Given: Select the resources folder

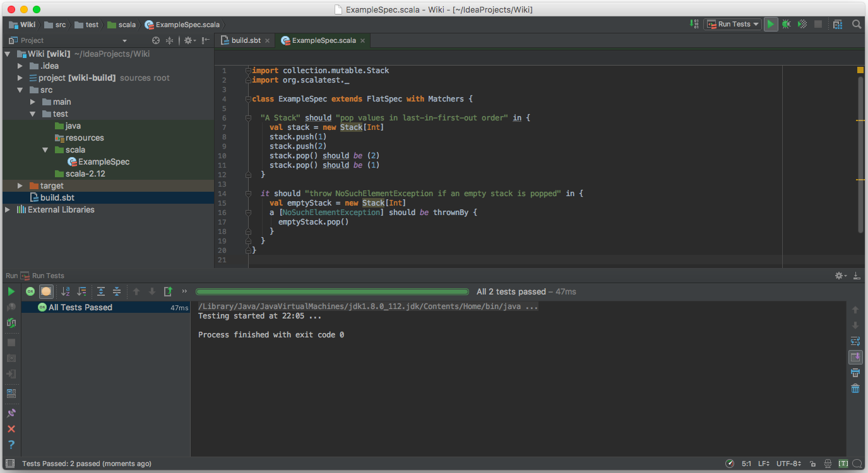Looking at the screenshot, I should (x=80, y=137).
